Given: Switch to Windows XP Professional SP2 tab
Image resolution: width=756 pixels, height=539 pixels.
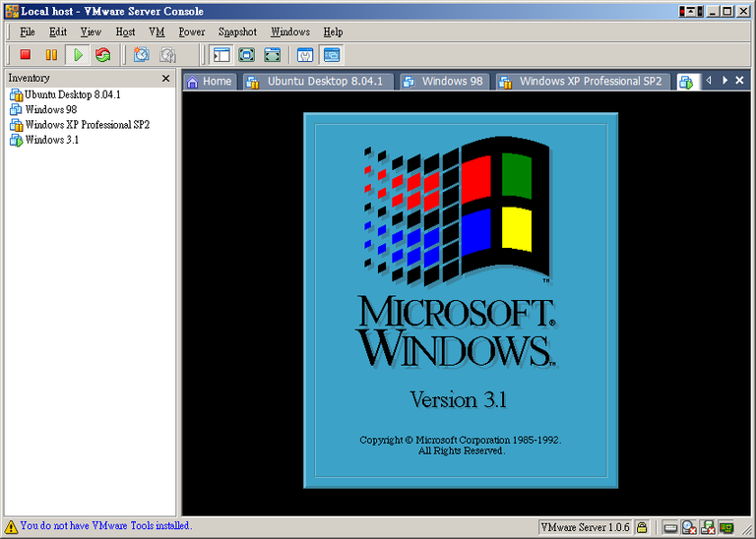Looking at the screenshot, I should 583,82.
